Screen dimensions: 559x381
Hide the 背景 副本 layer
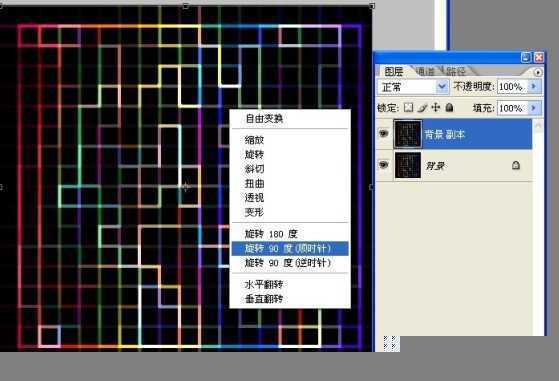[x=384, y=134]
